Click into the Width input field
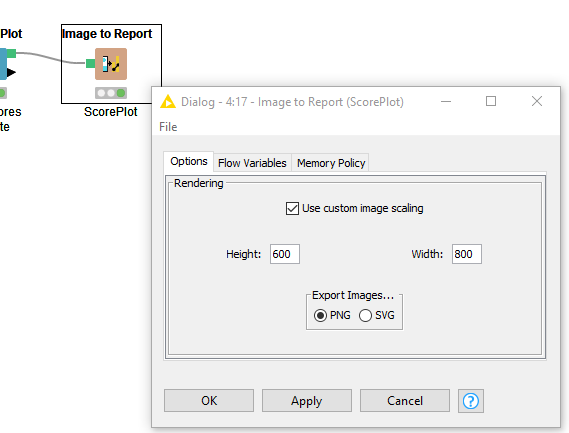 tap(467, 254)
